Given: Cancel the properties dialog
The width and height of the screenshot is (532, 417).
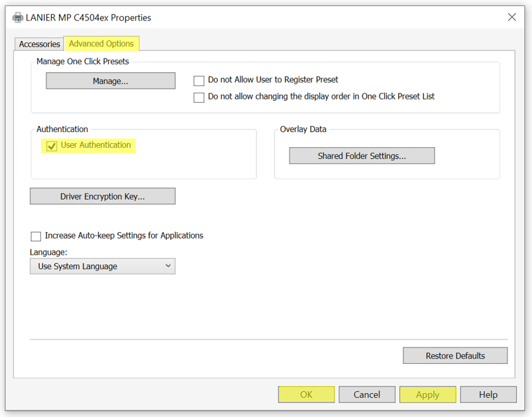Looking at the screenshot, I should [367, 394].
